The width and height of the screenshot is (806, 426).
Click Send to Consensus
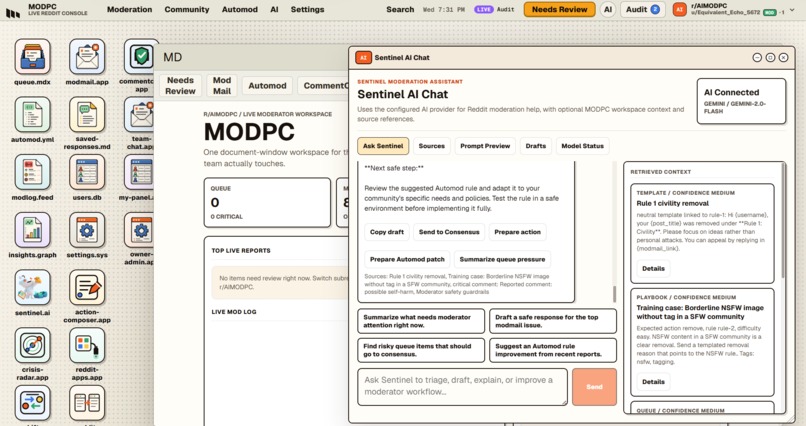click(449, 232)
